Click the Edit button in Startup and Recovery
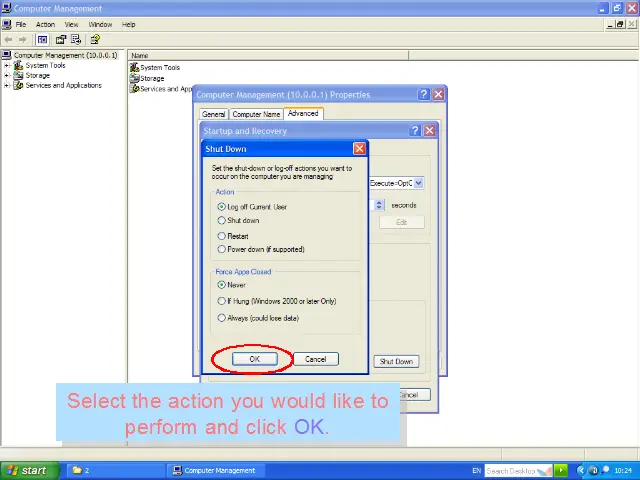Image resolution: width=640 pixels, height=480 pixels. tap(402, 222)
